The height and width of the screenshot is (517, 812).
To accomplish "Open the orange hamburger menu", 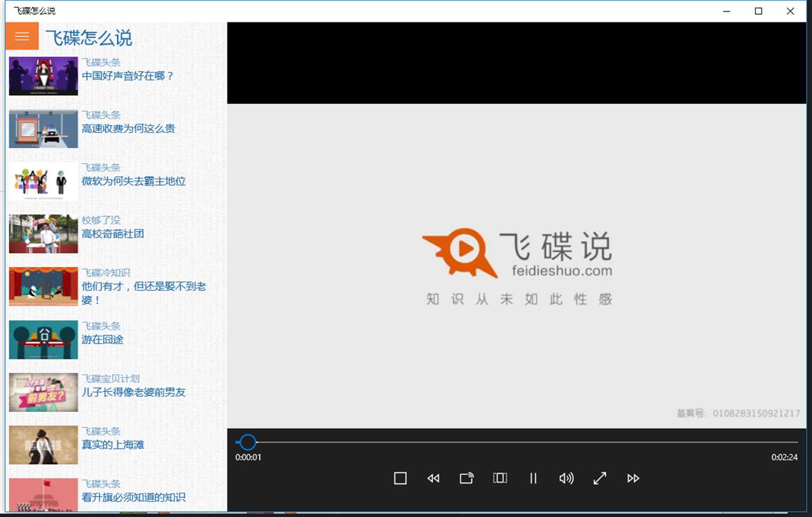I will pos(22,36).
